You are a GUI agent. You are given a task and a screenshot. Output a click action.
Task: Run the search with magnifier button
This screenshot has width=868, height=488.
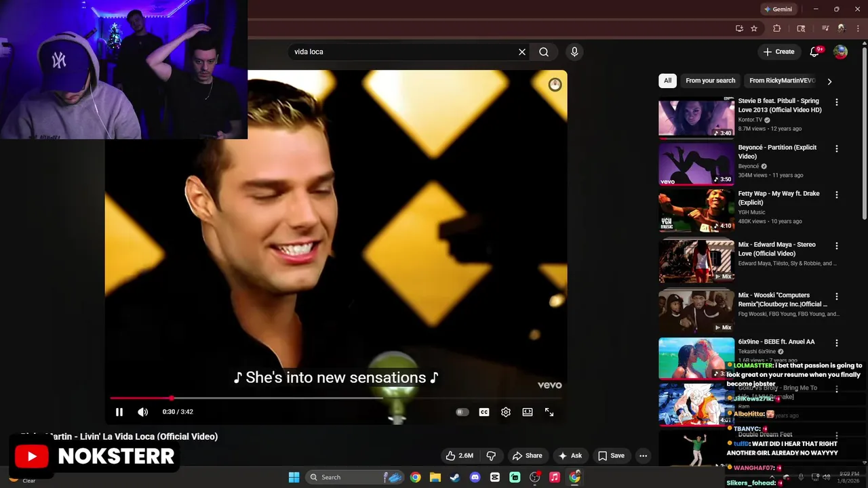tap(544, 52)
